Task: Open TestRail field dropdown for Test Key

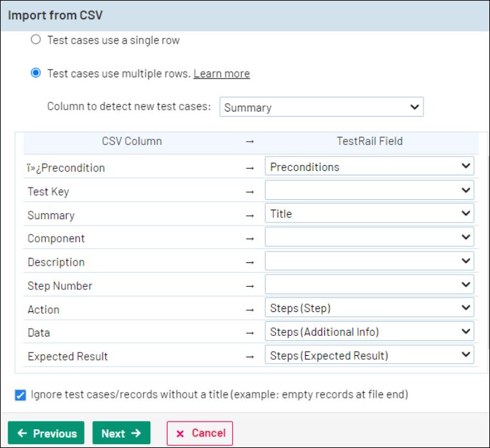Action: (x=369, y=191)
